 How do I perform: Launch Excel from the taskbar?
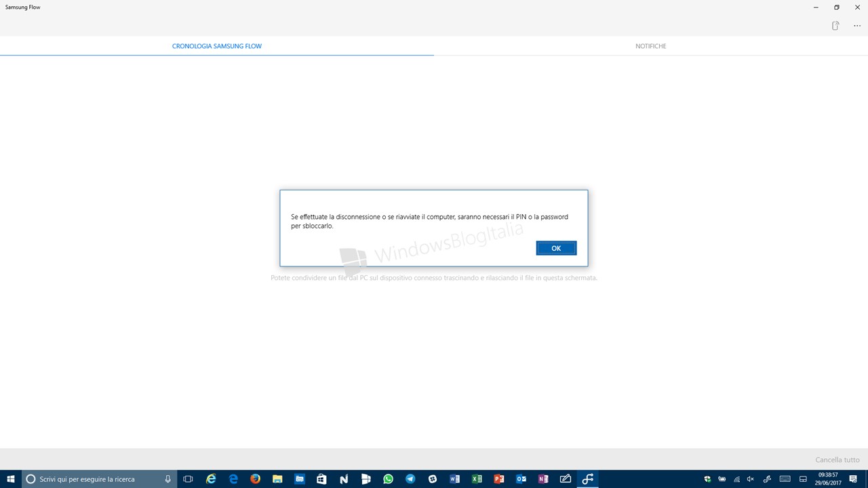(477, 479)
